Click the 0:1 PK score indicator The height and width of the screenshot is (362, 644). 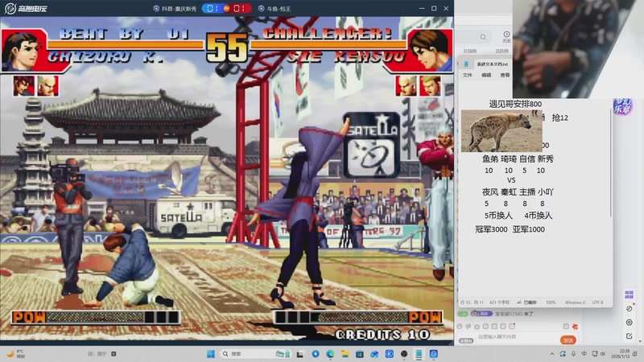227,8
